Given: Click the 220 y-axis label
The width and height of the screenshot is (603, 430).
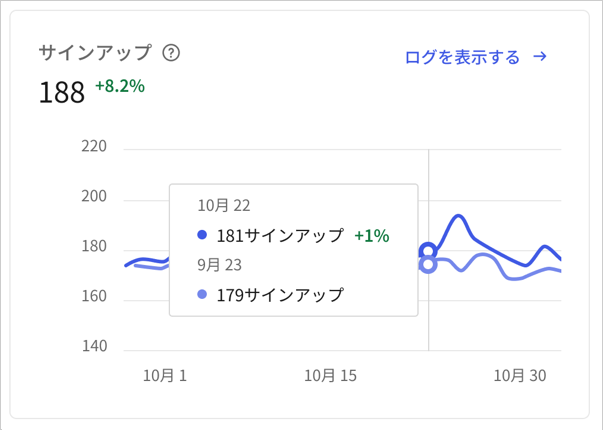Looking at the screenshot, I should tap(94, 146).
